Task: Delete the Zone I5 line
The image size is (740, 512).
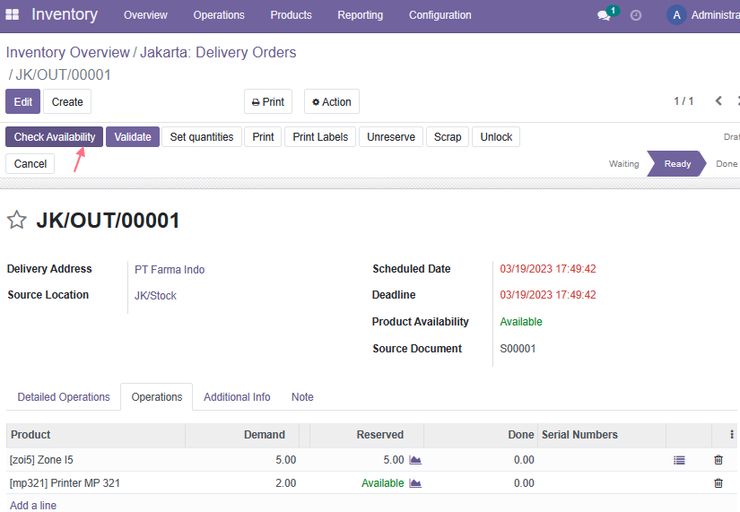Action: point(718,460)
